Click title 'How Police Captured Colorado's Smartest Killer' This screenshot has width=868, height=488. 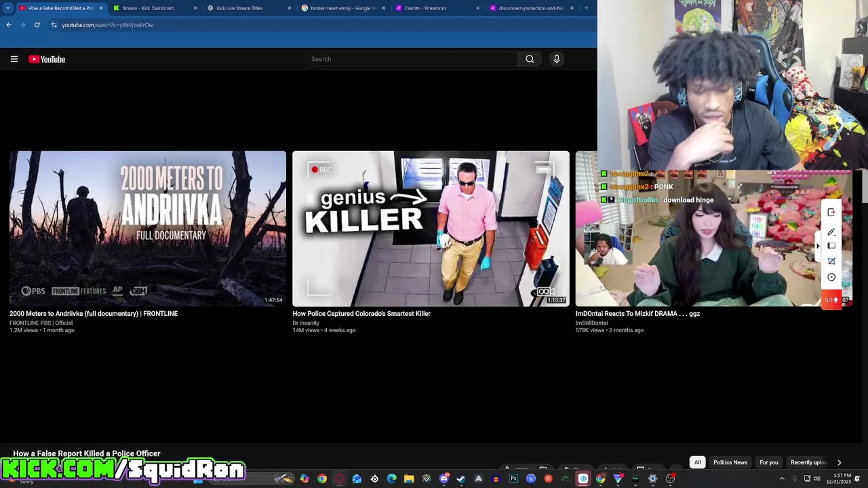(361, 314)
